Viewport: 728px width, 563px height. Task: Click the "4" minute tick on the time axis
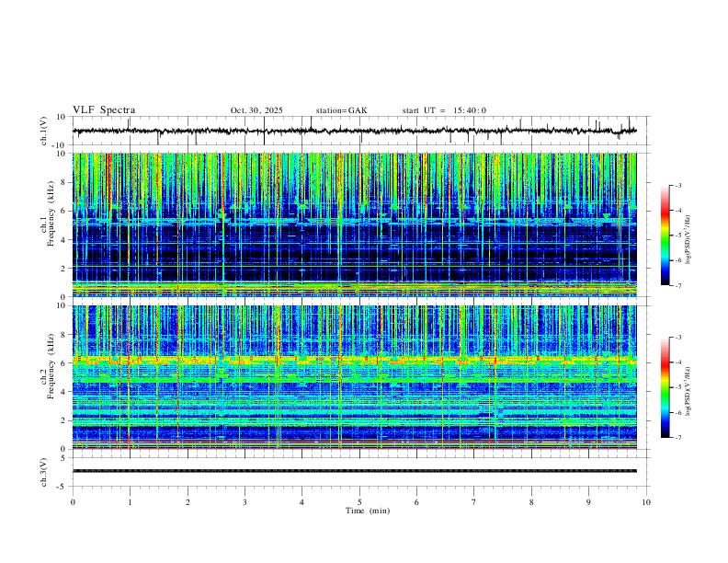[x=301, y=502]
